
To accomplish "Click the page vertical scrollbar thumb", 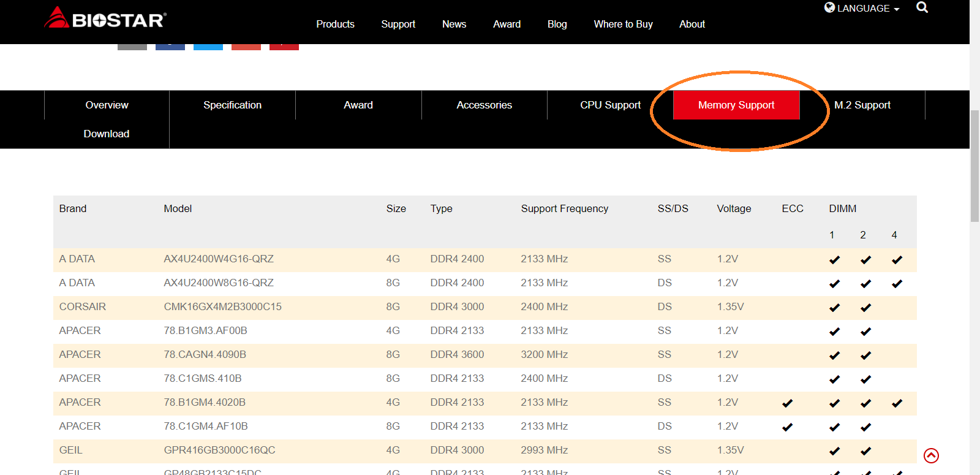I will (x=974, y=165).
